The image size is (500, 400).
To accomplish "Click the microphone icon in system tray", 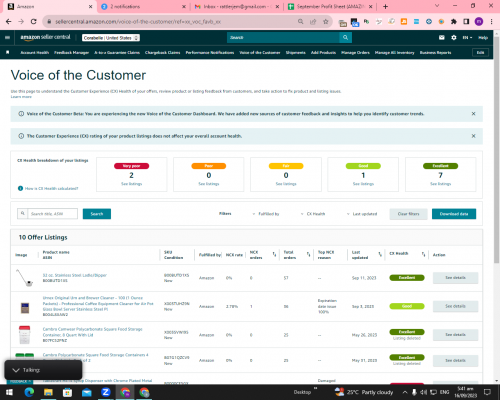I will click(414, 392).
